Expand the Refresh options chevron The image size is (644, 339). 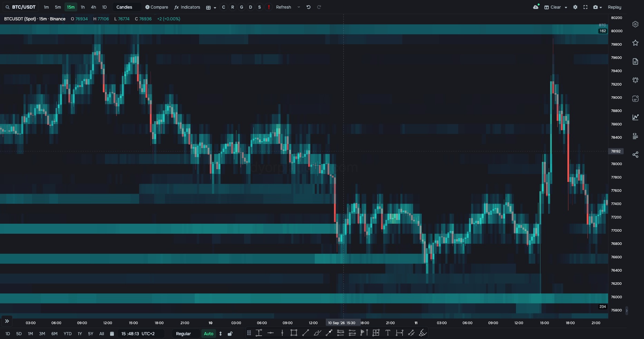click(299, 7)
